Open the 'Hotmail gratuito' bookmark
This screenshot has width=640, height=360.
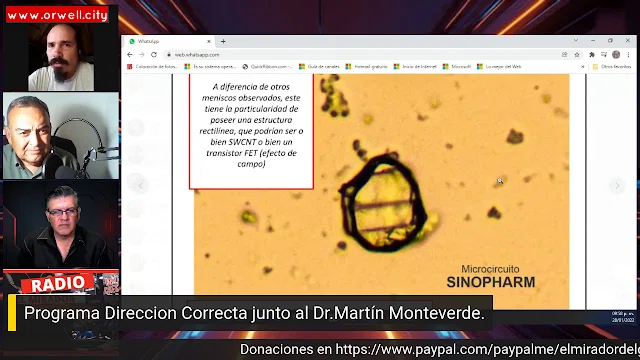pyautogui.click(x=367, y=67)
